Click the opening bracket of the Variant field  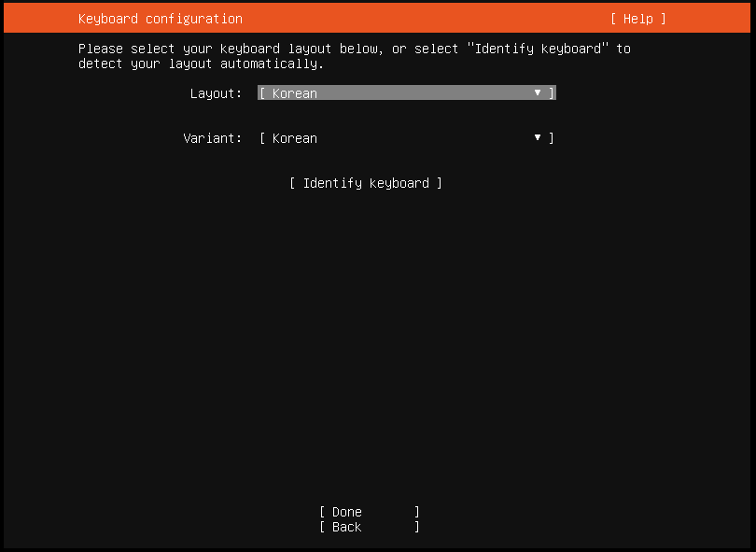[262, 138]
